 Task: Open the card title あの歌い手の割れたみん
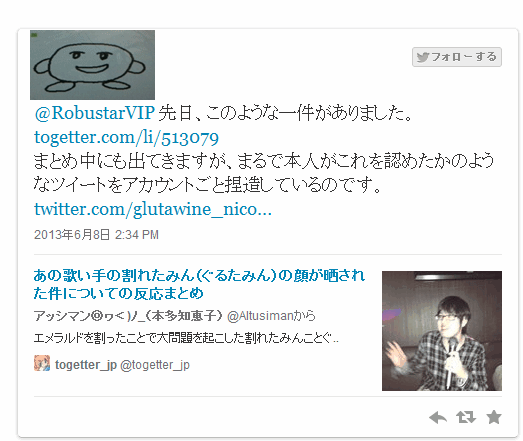point(199,285)
